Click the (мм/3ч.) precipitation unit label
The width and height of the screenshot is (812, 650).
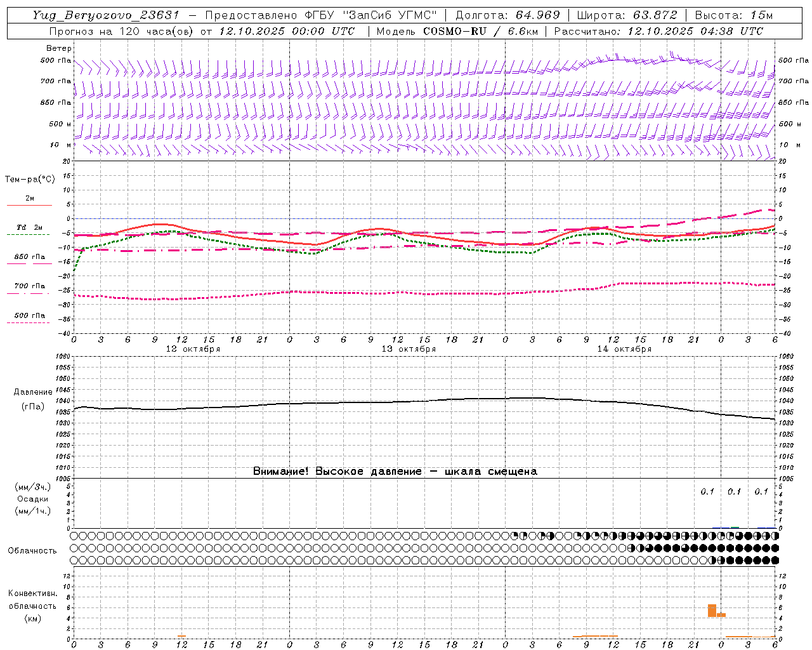(33, 487)
